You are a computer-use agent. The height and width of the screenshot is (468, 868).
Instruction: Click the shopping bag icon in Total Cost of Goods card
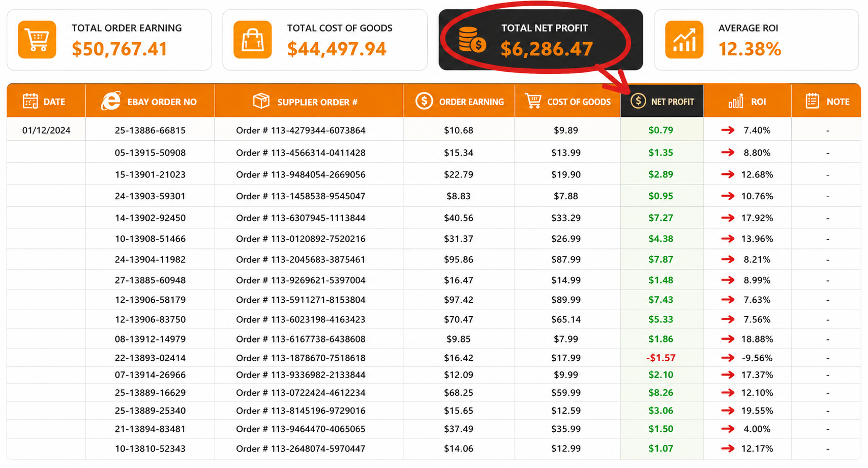[253, 40]
